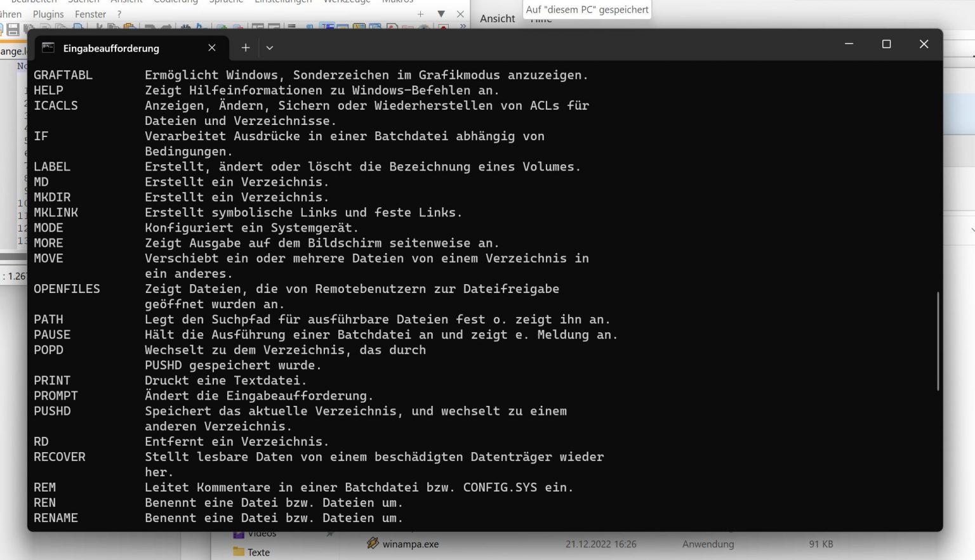
Task: Click the Notepad++ plus icon
Action: pyautogui.click(x=420, y=14)
